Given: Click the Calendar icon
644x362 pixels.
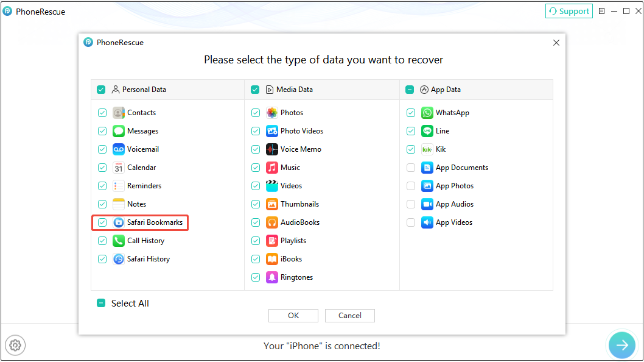Looking at the screenshot, I should [119, 168].
